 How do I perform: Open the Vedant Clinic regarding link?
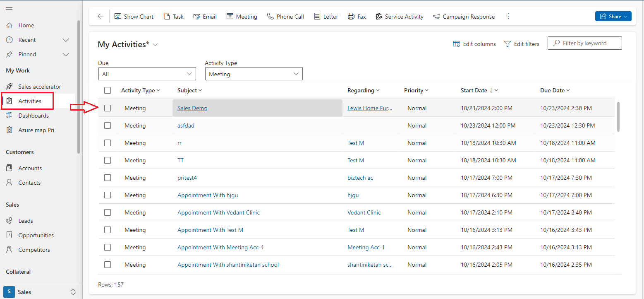[x=364, y=212]
